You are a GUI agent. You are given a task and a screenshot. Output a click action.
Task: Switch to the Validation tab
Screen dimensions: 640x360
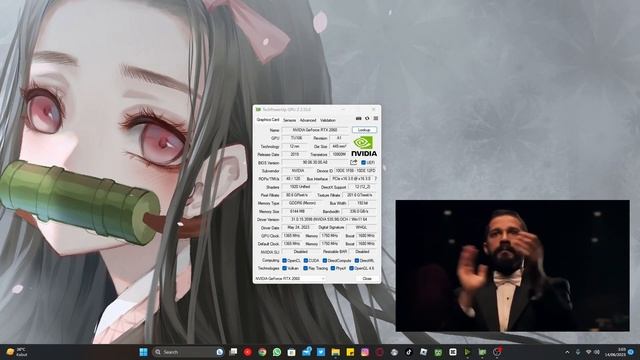328,120
